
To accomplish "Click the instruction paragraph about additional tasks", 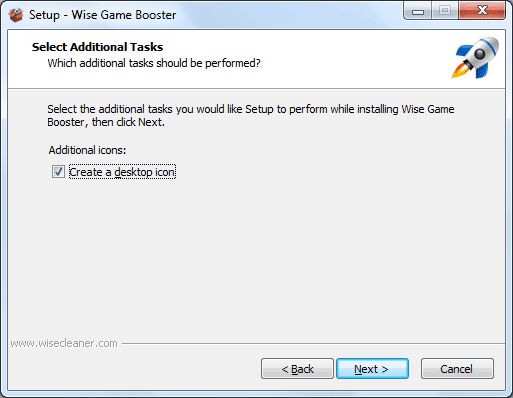I will coord(251,115).
